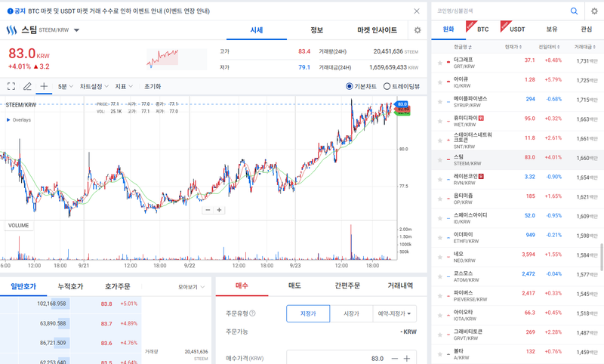Switch to 누적호가 tab

(70, 286)
